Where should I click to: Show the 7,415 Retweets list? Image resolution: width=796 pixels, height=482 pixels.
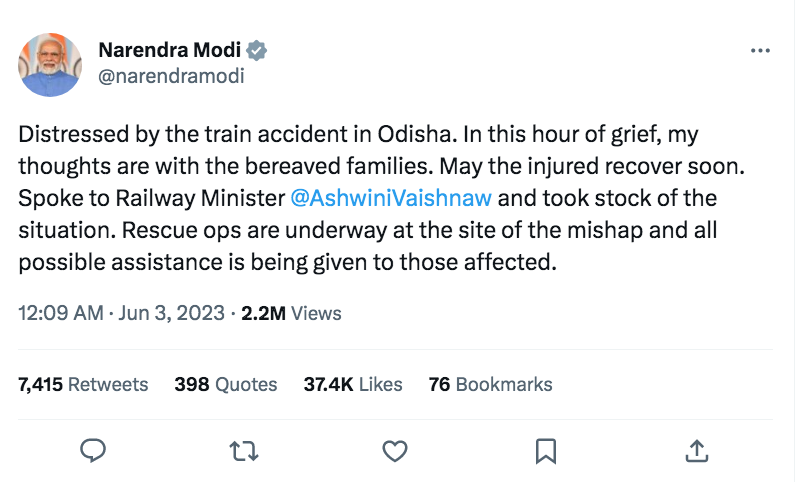(x=83, y=384)
